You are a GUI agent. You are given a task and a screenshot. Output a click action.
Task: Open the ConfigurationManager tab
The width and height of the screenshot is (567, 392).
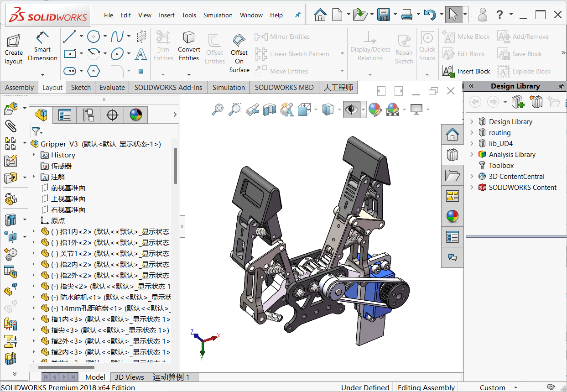pos(88,115)
